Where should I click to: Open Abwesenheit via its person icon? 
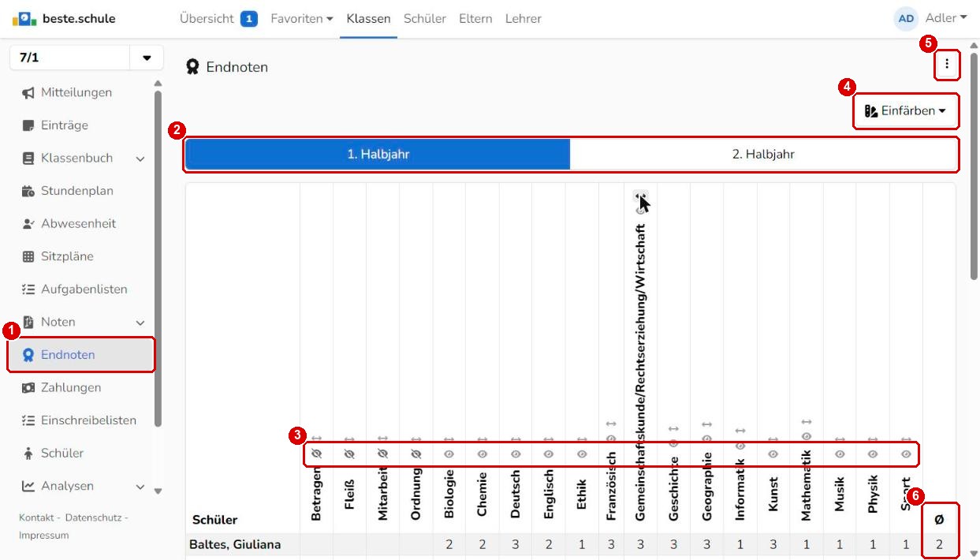pos(28,224)
